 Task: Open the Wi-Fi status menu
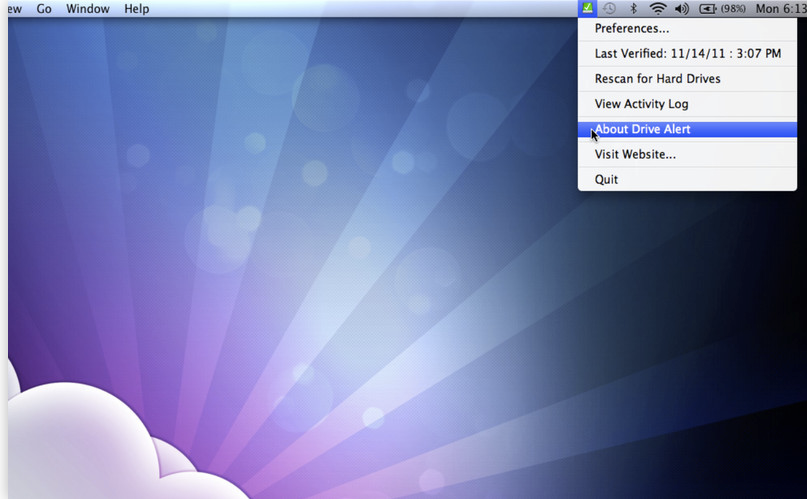[x=658, y=8]
